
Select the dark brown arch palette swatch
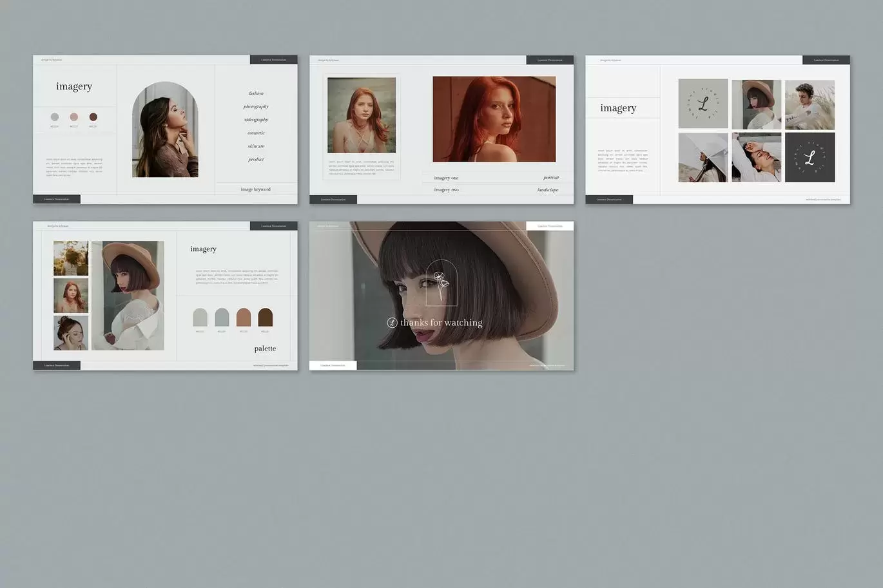pos(265,318)
